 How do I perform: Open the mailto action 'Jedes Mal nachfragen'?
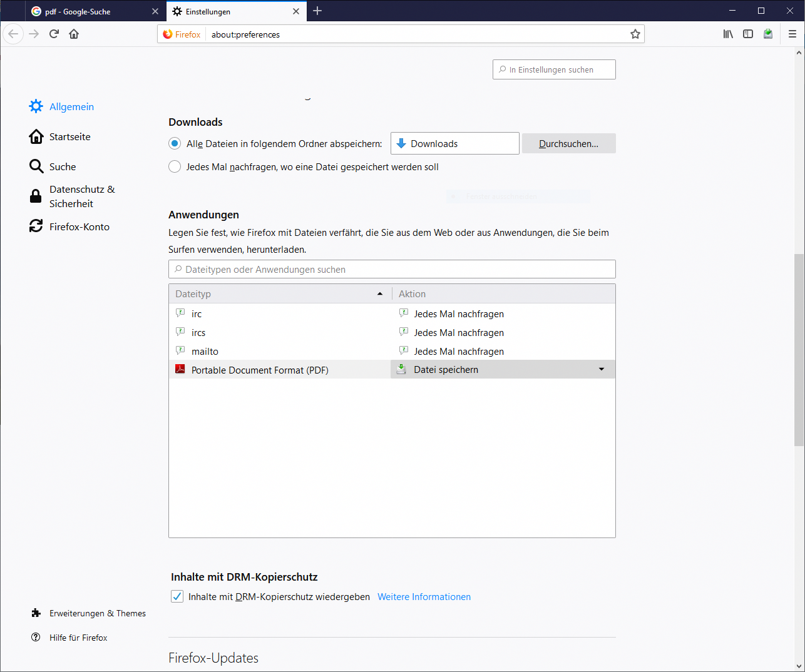pyautogui.click(x=459, y=352)
